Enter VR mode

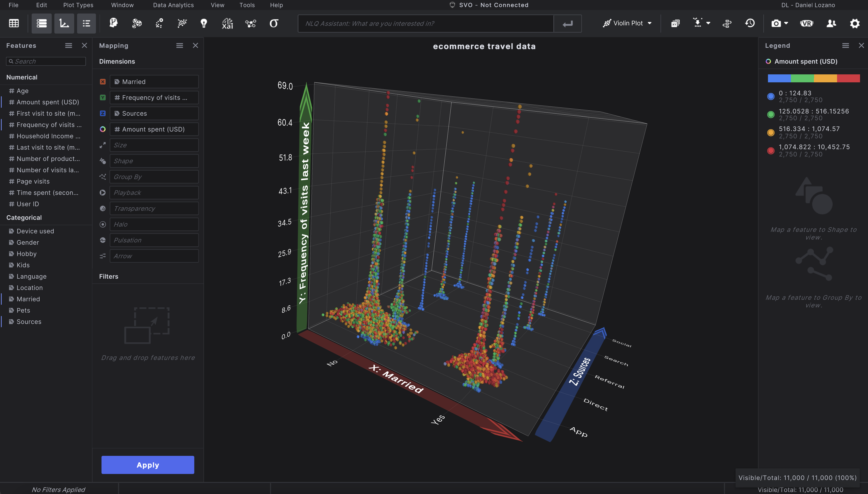pyautogui.click(x=807, y=23)
